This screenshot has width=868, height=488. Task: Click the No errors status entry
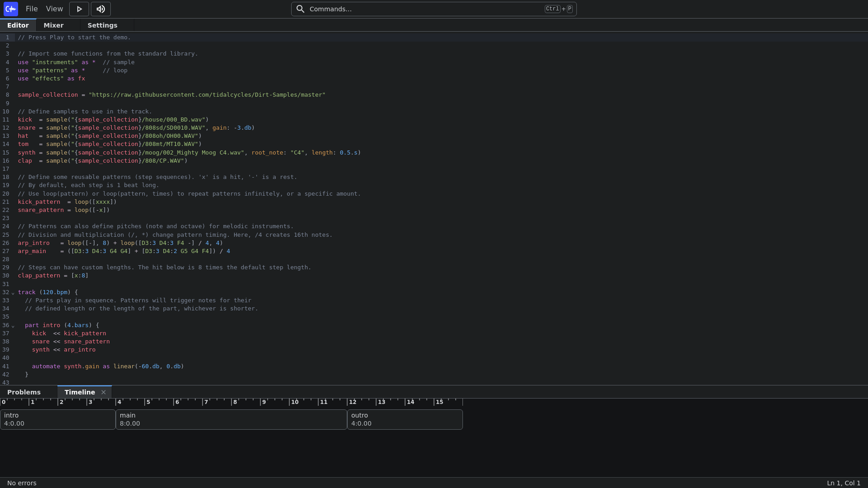pos(22,483)
